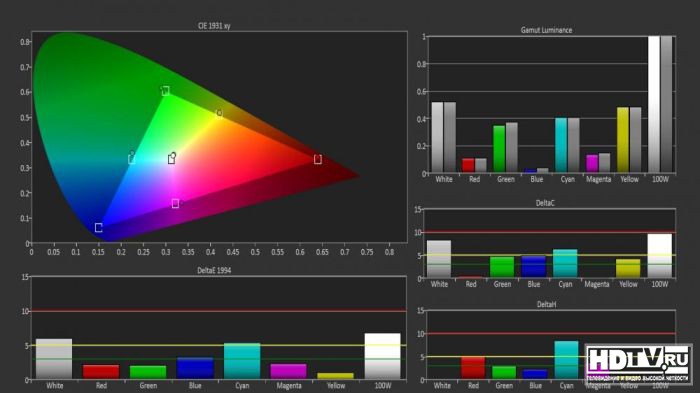Click the green primary marker on CIE diagram
Image resolution: width=700 pixels, height=393 pixels.
[165, 91]
